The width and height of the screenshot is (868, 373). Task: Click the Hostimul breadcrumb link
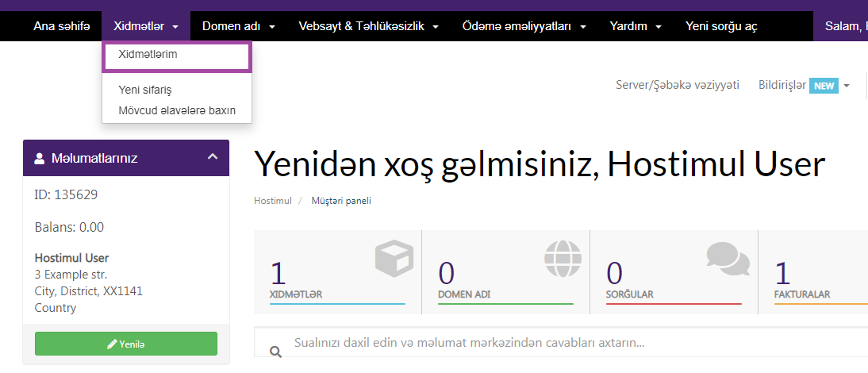point(272,201)
